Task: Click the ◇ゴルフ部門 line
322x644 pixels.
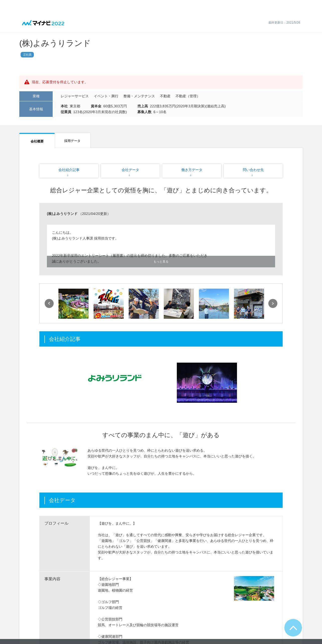Action: click(x=108, y=602)
